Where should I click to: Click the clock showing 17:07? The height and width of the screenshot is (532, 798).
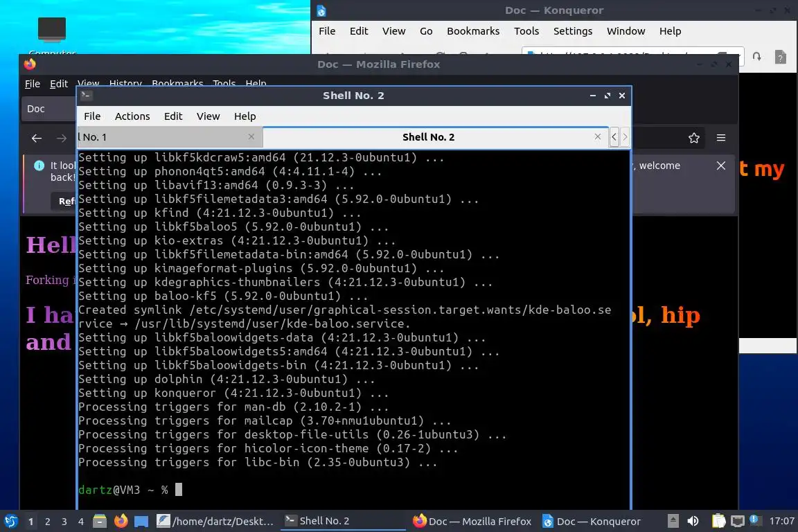(x=781, y=522)
